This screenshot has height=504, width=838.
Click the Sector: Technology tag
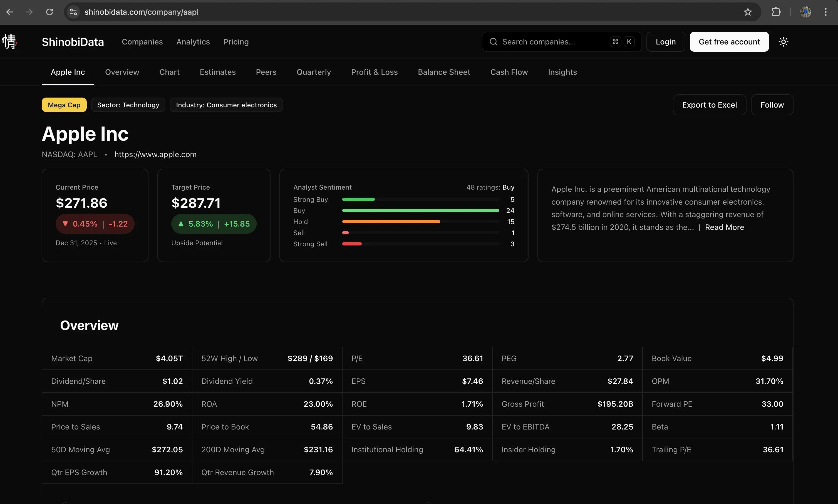[x=128, y=105]
